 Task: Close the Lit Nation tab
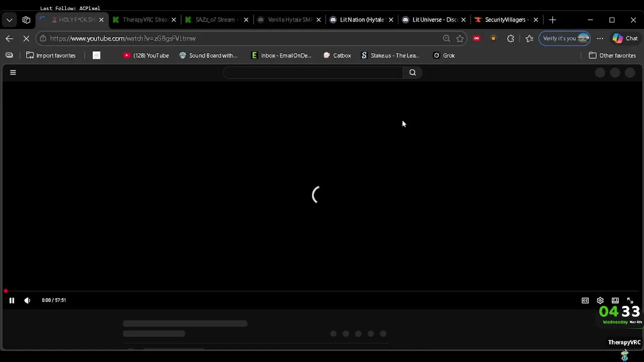[391, 20]
